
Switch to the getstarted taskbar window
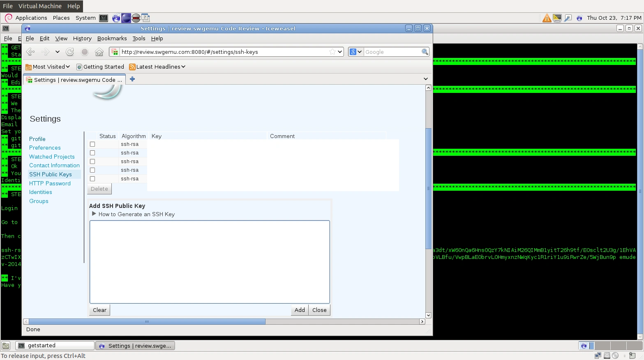click(x=55, y=346)
